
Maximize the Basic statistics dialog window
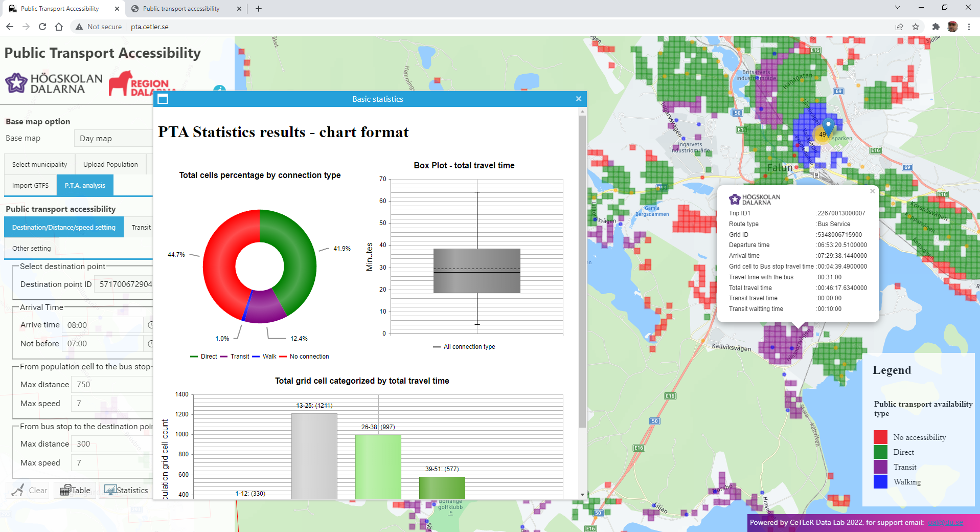point(163,99)
